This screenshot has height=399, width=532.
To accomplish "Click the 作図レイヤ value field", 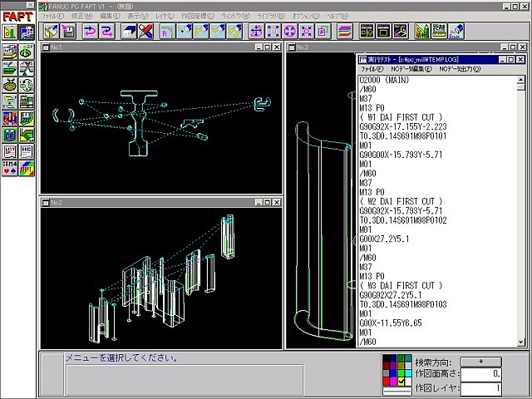I will (x=482, y=388).
